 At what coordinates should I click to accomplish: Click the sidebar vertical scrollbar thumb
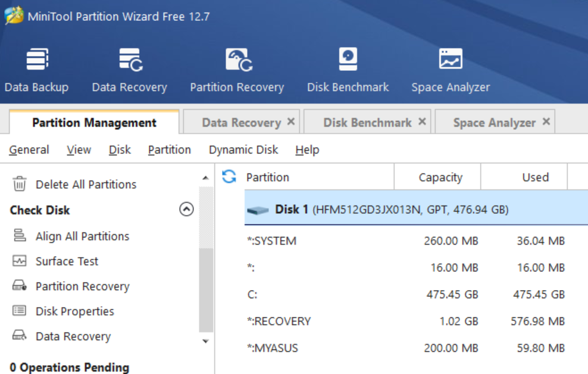pos(206,289)
